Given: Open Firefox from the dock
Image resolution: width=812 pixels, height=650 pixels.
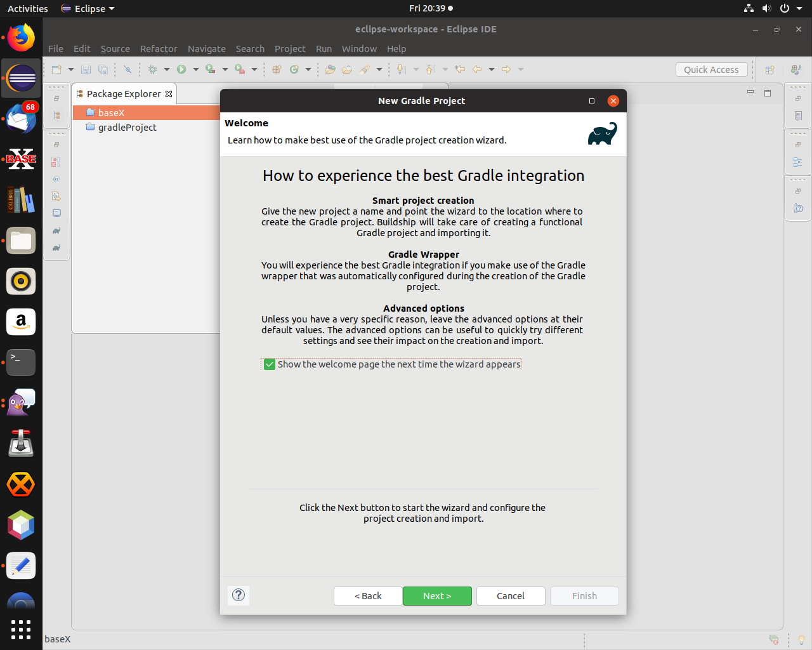Looking at the screenshot, I should (x=21, y=37).
